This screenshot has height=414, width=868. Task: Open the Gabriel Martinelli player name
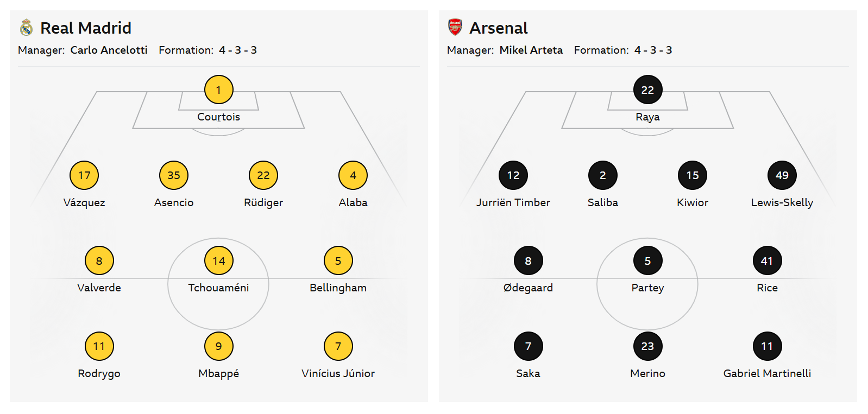pyautogui.click(x=768, y=373)
